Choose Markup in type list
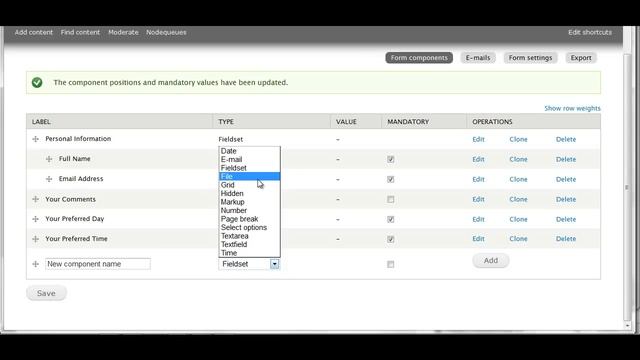 [x=249, y=202]
